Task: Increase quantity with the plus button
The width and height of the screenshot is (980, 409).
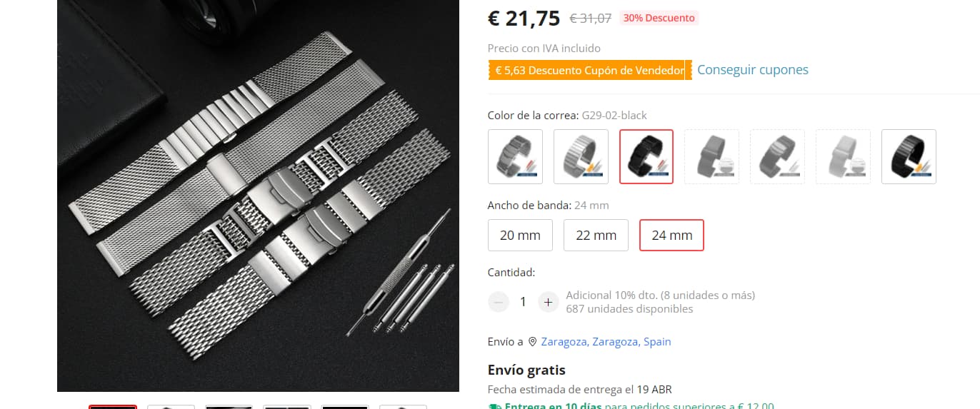Action: (x=548, y=302)
